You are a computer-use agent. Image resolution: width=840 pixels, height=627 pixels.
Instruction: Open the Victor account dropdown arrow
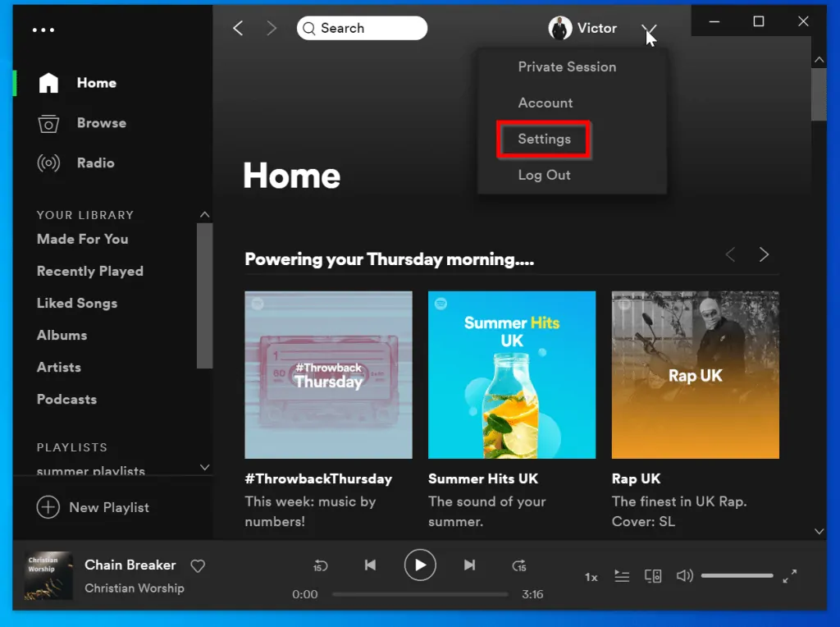tap(648, 29)
